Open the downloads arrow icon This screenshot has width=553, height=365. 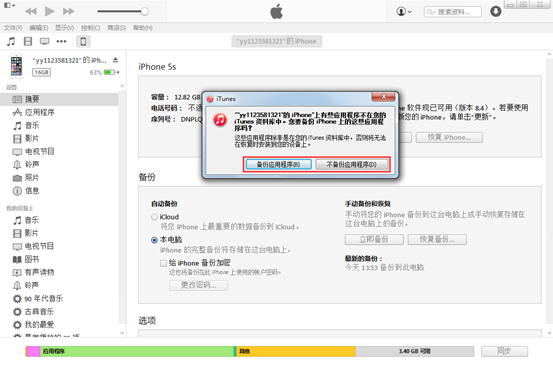(x=496, y=12)
